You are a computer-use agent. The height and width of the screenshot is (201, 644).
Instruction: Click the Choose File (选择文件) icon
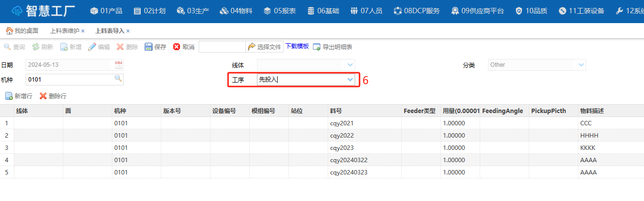coord(252,47)
